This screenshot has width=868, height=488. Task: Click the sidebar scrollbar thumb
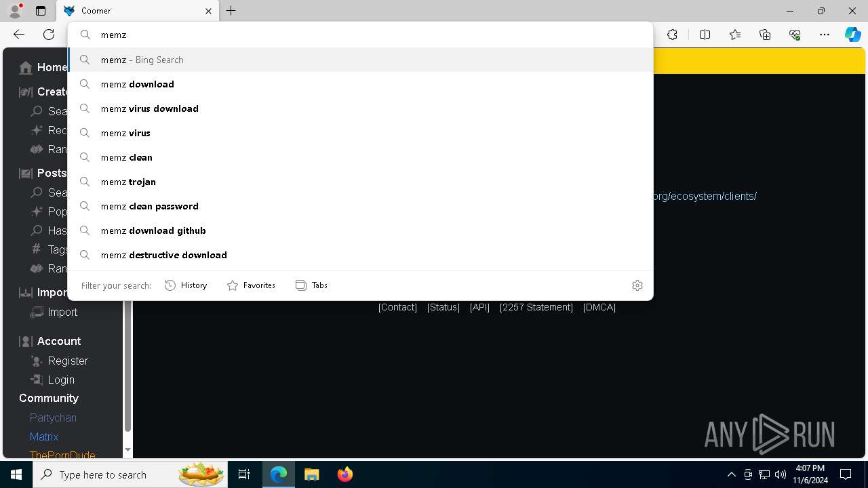click(127, 366)
